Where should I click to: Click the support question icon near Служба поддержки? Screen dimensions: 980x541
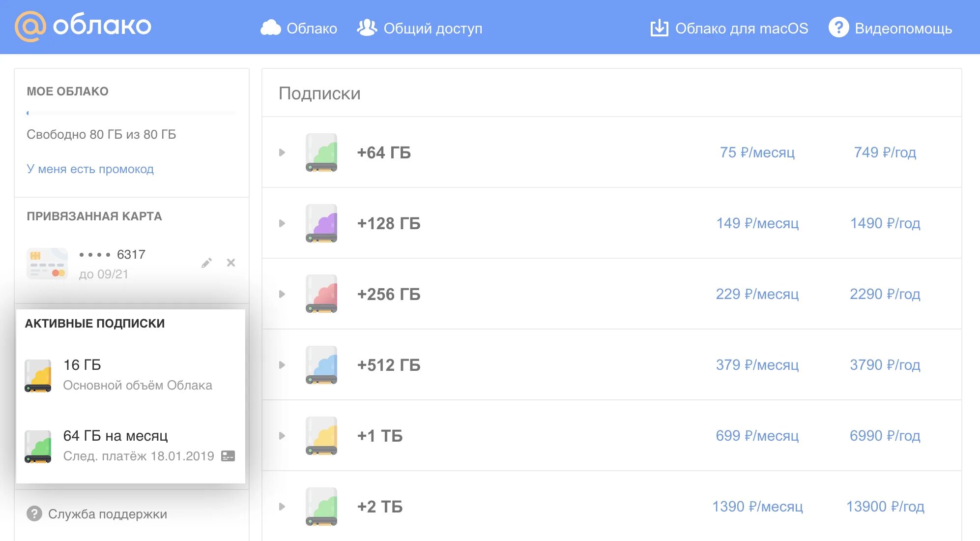[x=34, y=513]
